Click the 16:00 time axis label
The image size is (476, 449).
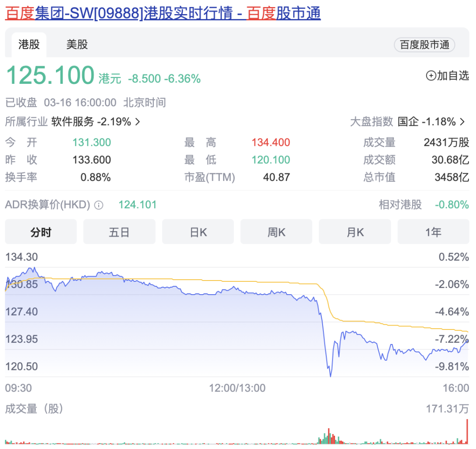tap(456, 388)
